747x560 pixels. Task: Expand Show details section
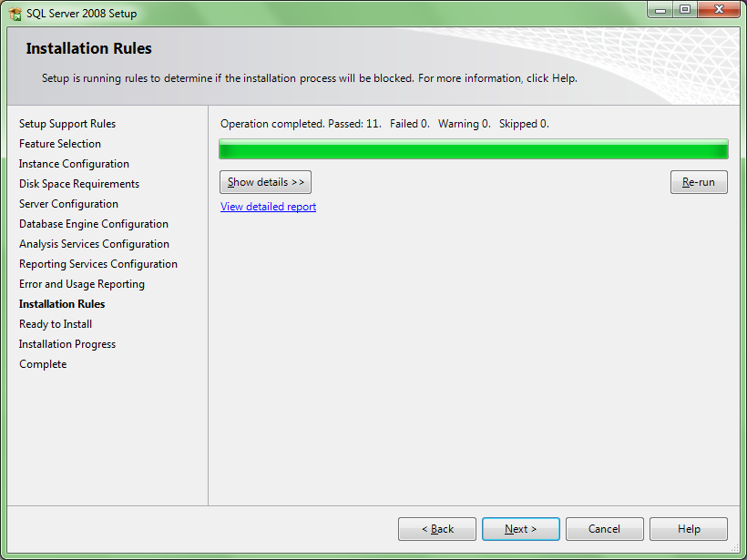[x=265, y=182]
